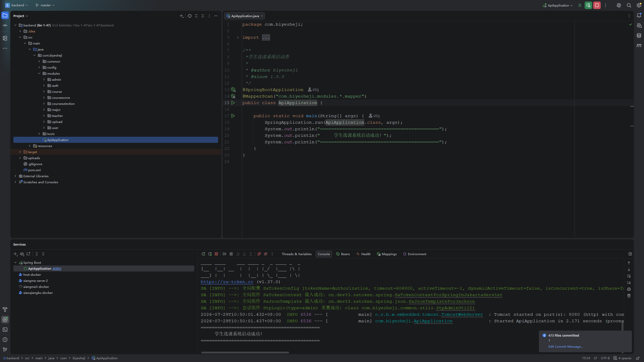Click Edit Commit Message link
The image size is (644, 362).
click(566, 346)
